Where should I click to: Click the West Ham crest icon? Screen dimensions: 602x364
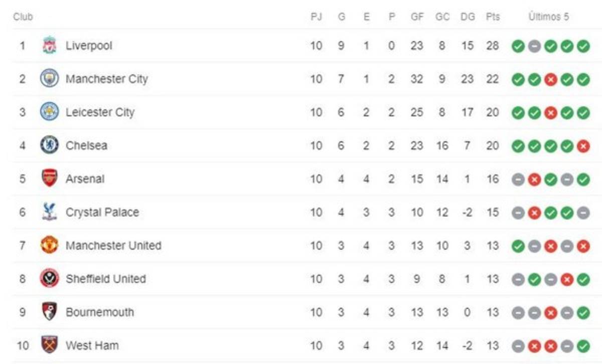pyautogui.click(x=49, y=345)
